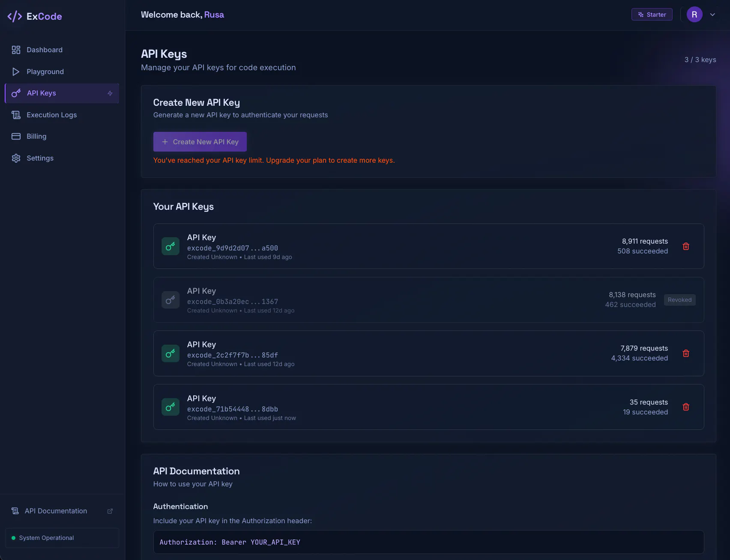Click the Dashboard grid icon
Viewport: 730px width, 560px height.
coord(16,50)
